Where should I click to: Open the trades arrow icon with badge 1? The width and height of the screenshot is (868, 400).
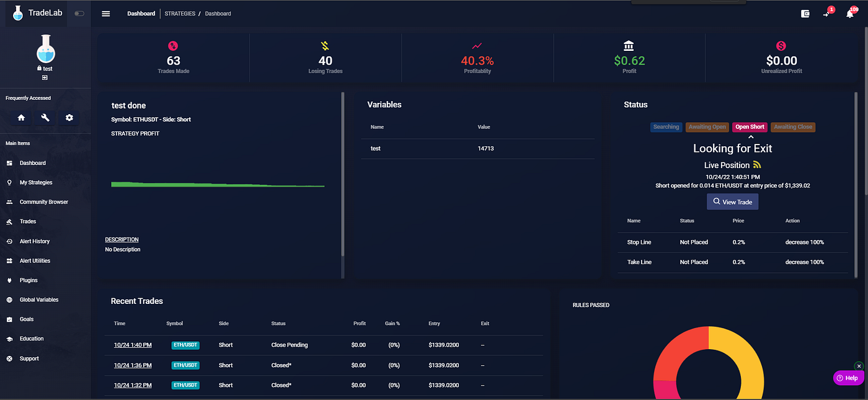(x=826, y=14)
